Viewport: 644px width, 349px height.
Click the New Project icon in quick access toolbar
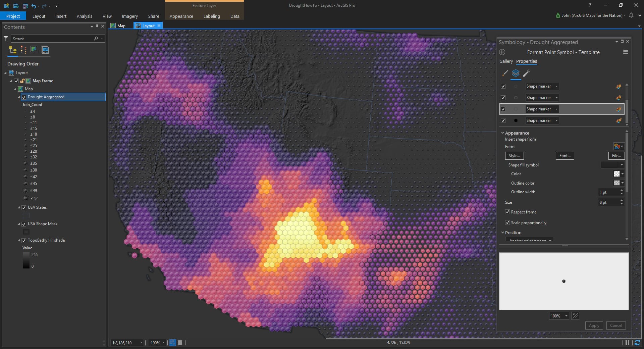(x=6, y=6)
